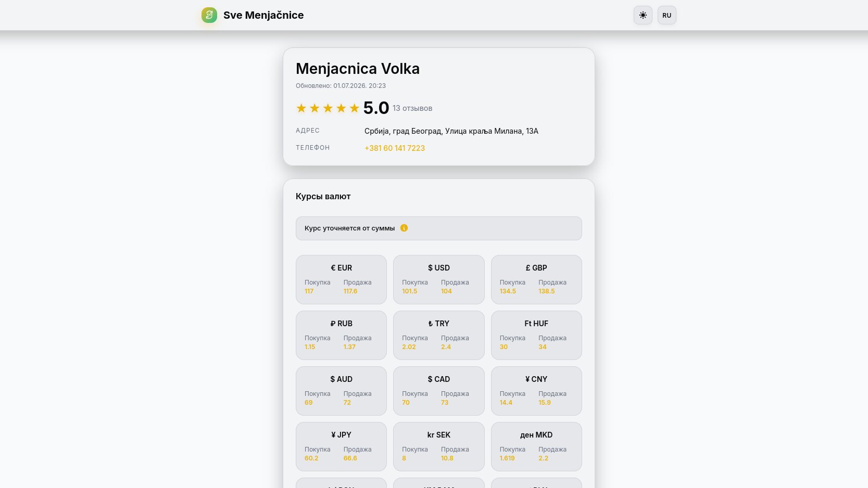Image resolution: width=868 pixels, height=488 pixels.
Task: Click the CAD currency card
Action: pos(439,391)
